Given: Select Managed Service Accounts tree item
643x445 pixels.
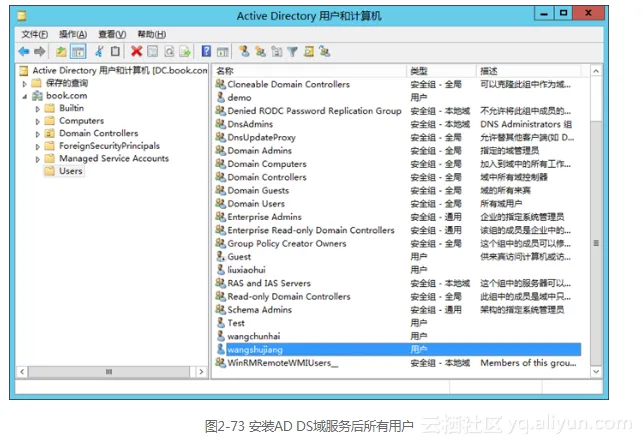Looking at the screenshot, I should (114, 158).
